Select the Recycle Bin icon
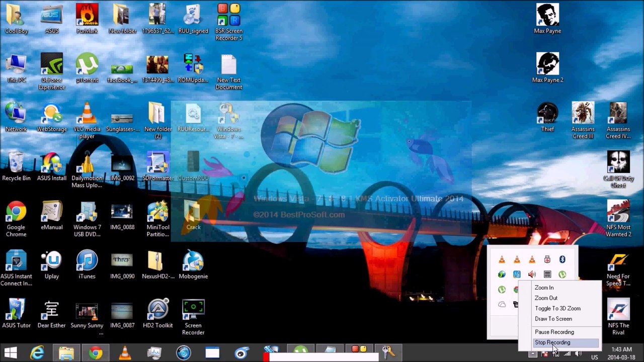Viewport: 644px width, 362px height. click(16, 166)
